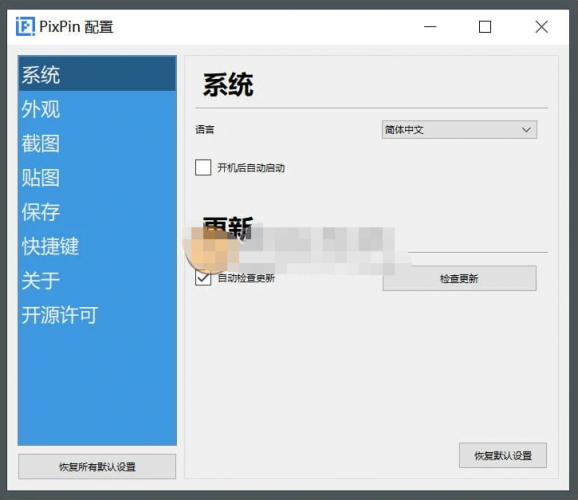Open the 保存 settings page
The image size is (578, 500).
click(97, 212)
